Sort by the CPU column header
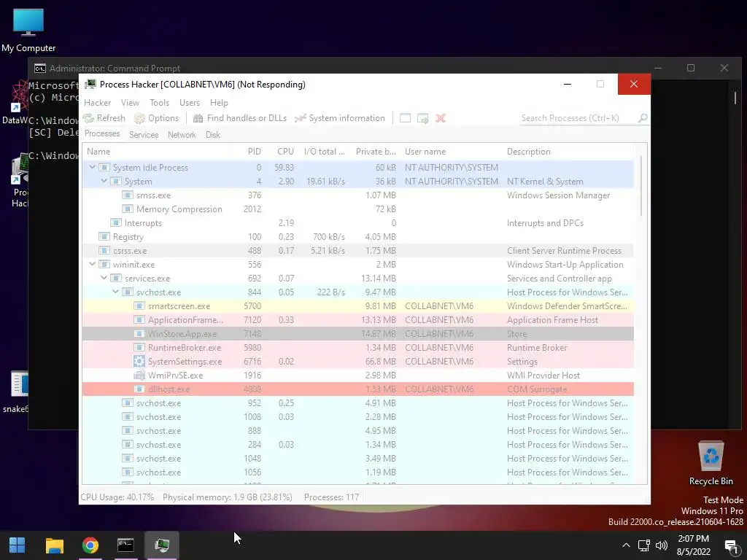747x560 pixels. 281,152
